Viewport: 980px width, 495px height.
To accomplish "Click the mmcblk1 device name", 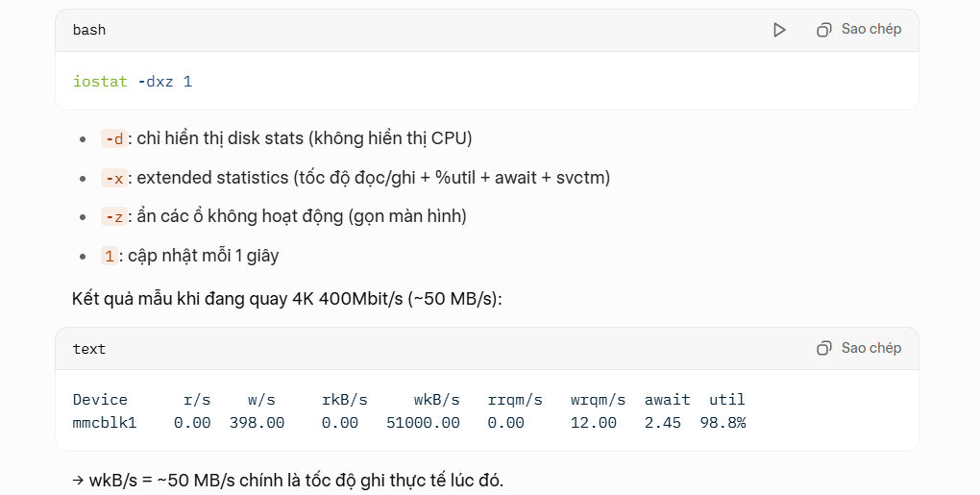I will pos(105,423).
